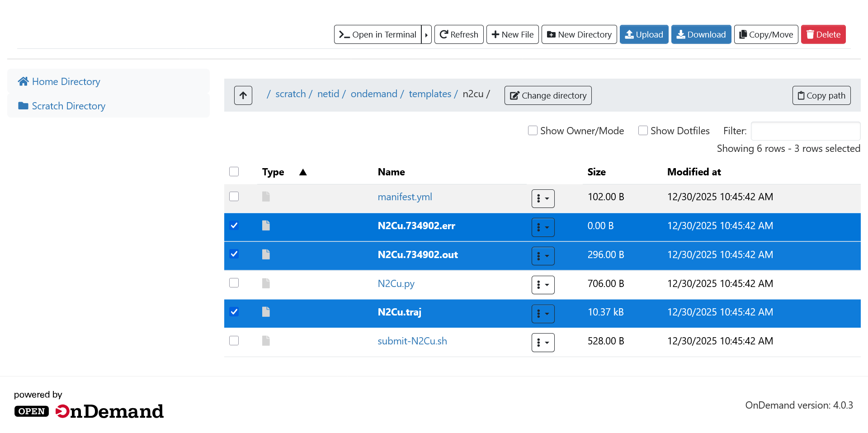Click Refresh to reload the file list
868x433 pixels.
[x=458, y=34]
